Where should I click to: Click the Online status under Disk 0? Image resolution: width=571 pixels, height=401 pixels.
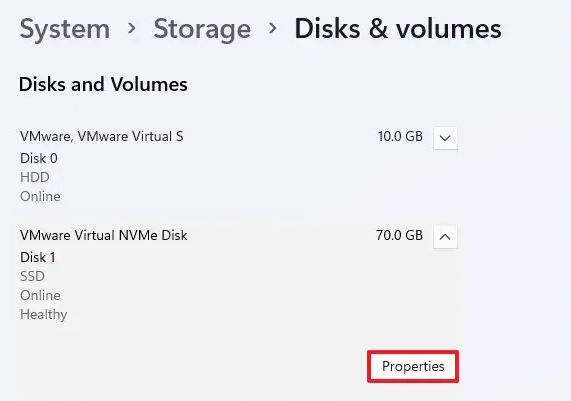(40, 197)
